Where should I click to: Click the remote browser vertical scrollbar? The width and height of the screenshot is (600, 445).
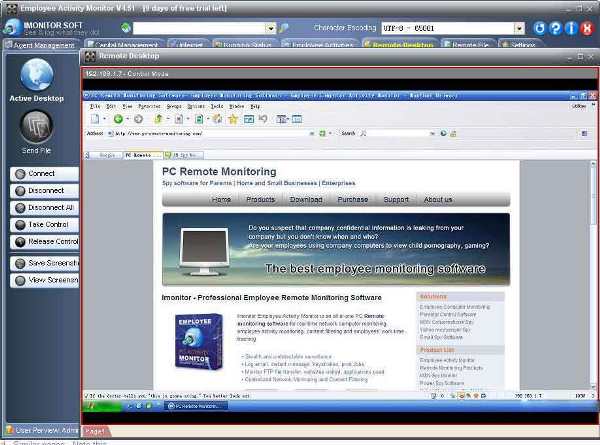pos(593,275)
